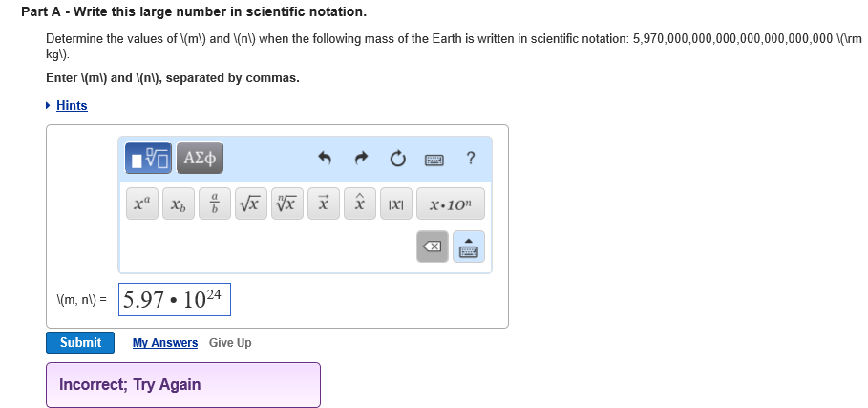Collapse the on-screen keyboard toggle
The image size is (868, 408).
tap(470, 247)
